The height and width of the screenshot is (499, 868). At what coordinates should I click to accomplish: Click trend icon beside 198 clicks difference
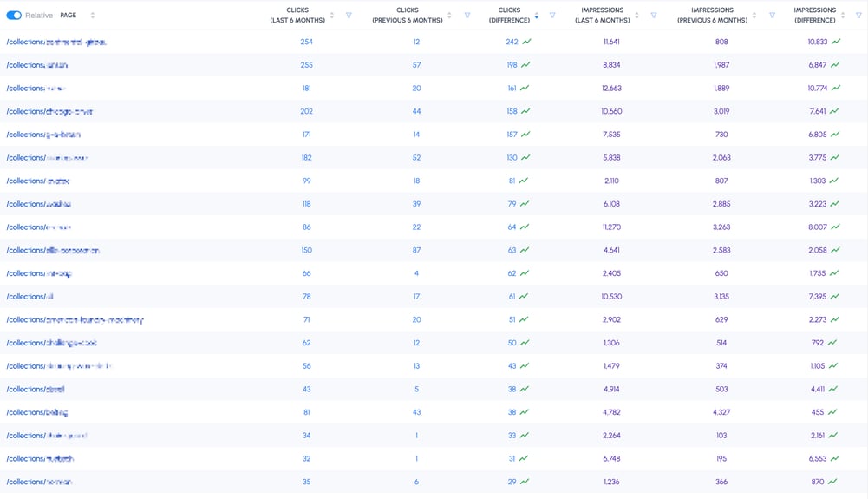525,65
